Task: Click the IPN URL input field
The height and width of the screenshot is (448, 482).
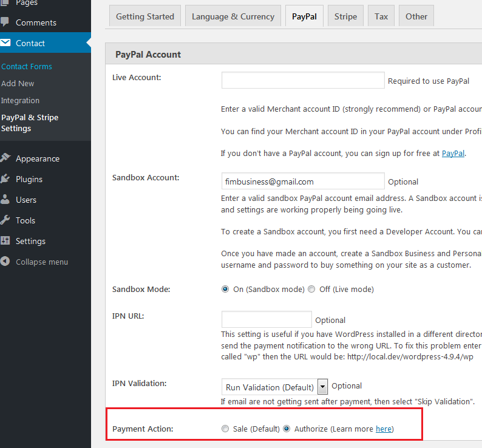Action: pyautogui.click(x=266, y=319)
